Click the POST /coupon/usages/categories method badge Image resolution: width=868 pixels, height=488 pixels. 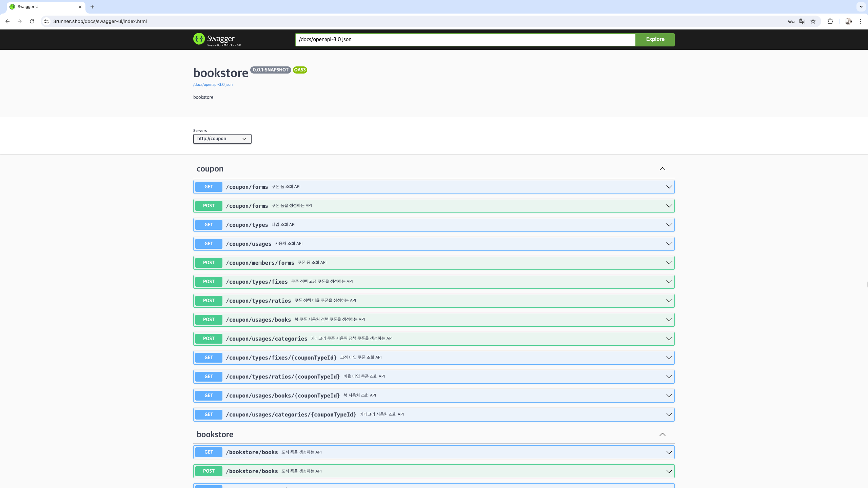coord(209,339)
